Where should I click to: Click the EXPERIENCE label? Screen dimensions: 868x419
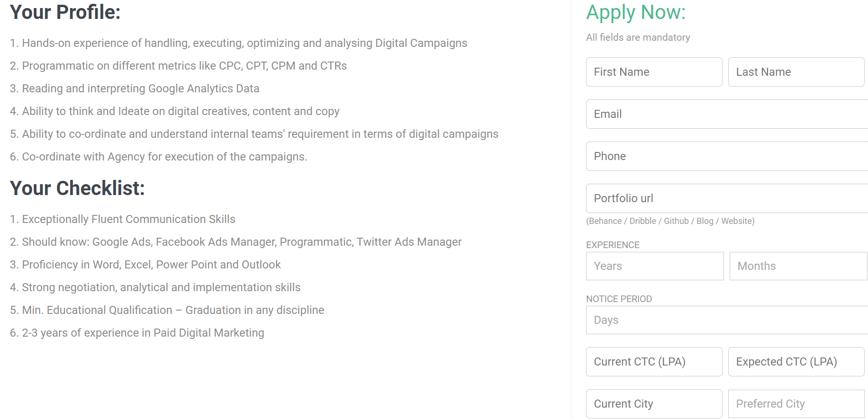[x=613, y=245]
